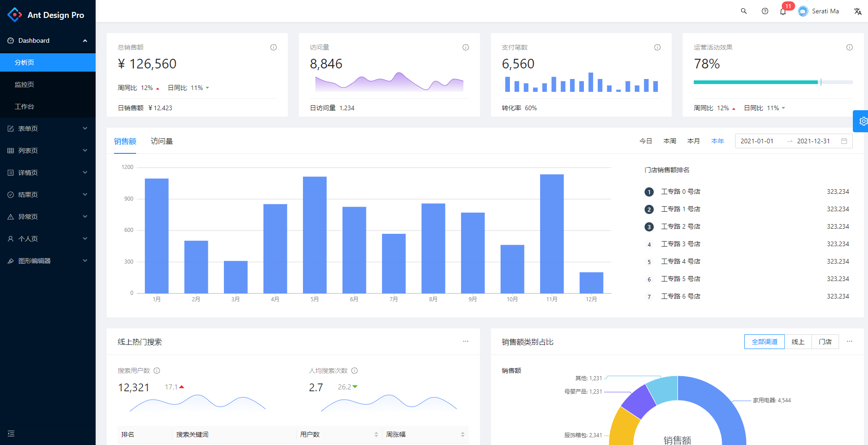Click the 运营活动效果 78% progress bar
The image size is (868, 445).
773,82
